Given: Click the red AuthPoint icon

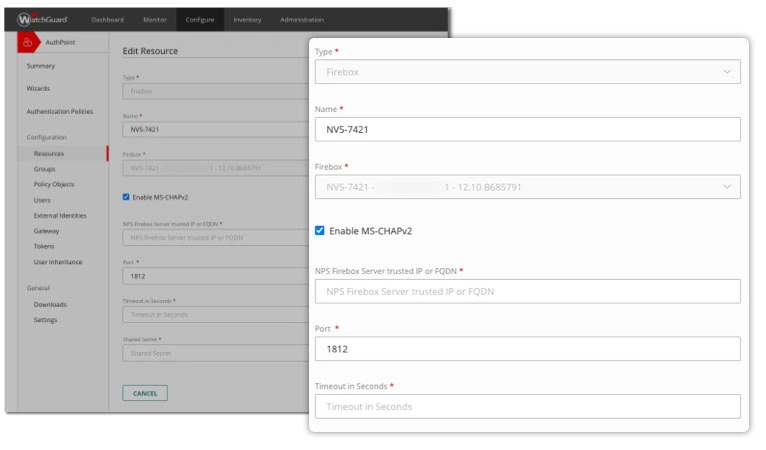Looking at the screenshot, I should 28,43.
